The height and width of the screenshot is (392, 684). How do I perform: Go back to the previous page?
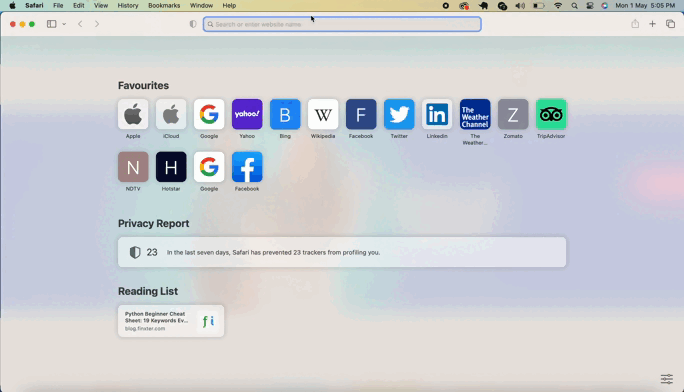tap(80, 24)
